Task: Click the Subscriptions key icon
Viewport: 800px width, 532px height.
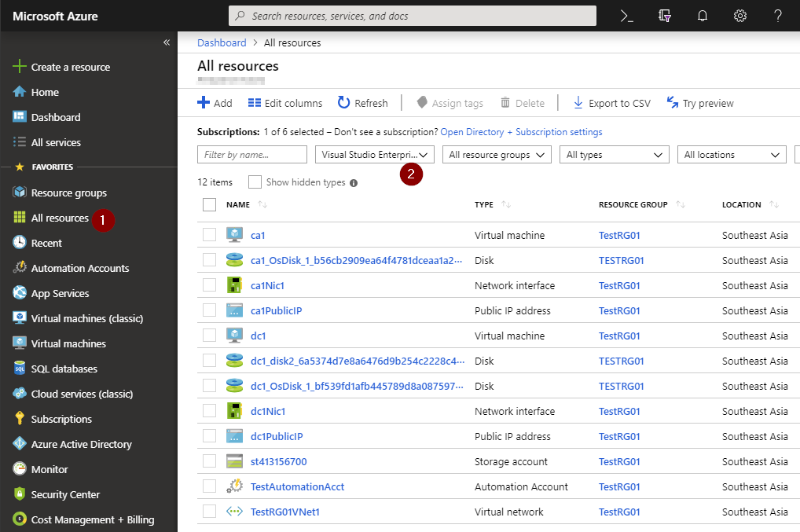Action: click(x=20, y=418)
